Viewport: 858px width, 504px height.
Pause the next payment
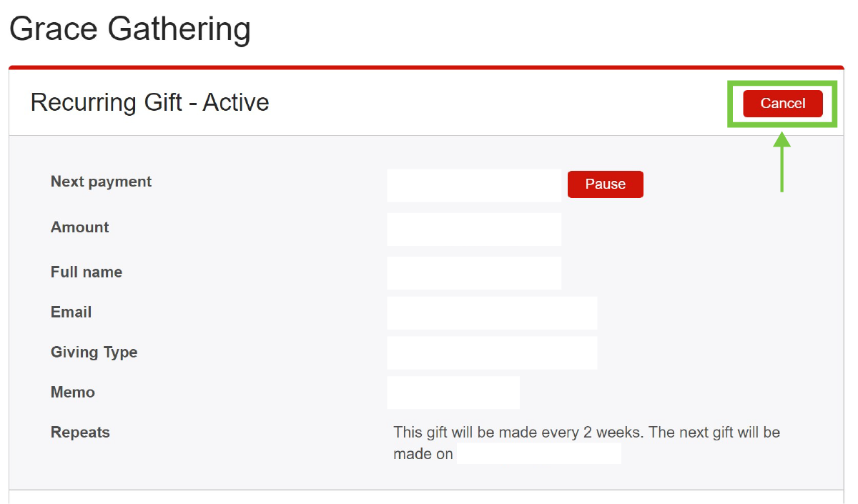(606, 184)
